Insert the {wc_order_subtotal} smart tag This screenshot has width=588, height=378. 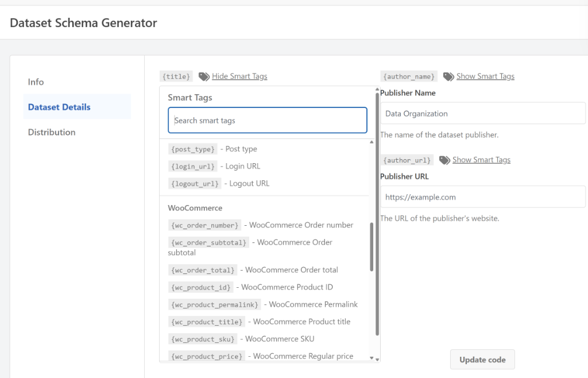coord(208,242)
